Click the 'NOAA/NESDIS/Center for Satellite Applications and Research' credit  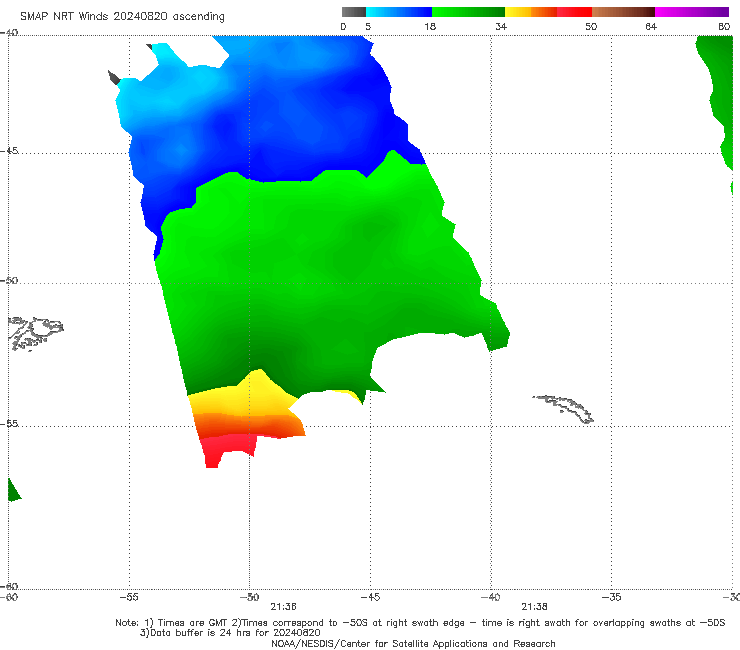pyautogui.click(x=413, y=644)
